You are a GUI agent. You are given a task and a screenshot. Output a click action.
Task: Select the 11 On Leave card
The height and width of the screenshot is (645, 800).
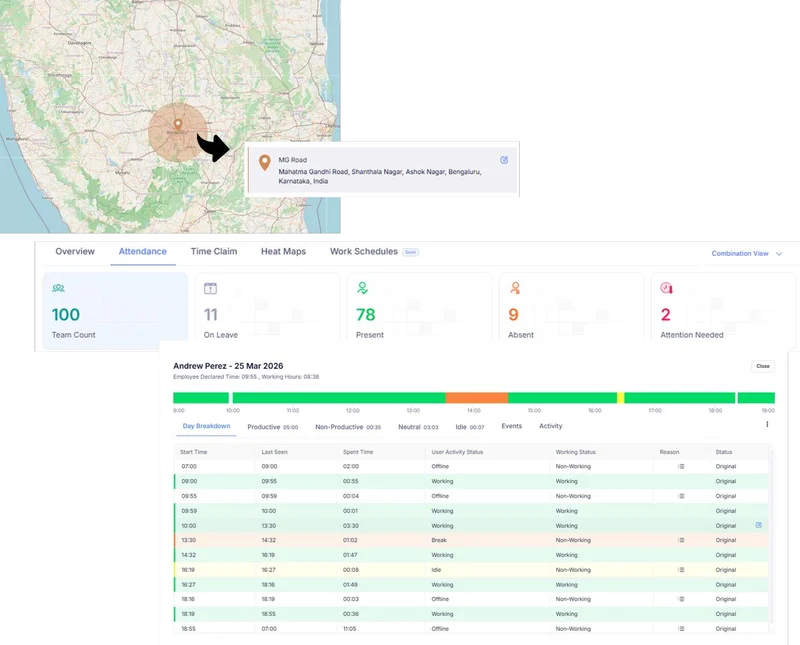(267, 306)
